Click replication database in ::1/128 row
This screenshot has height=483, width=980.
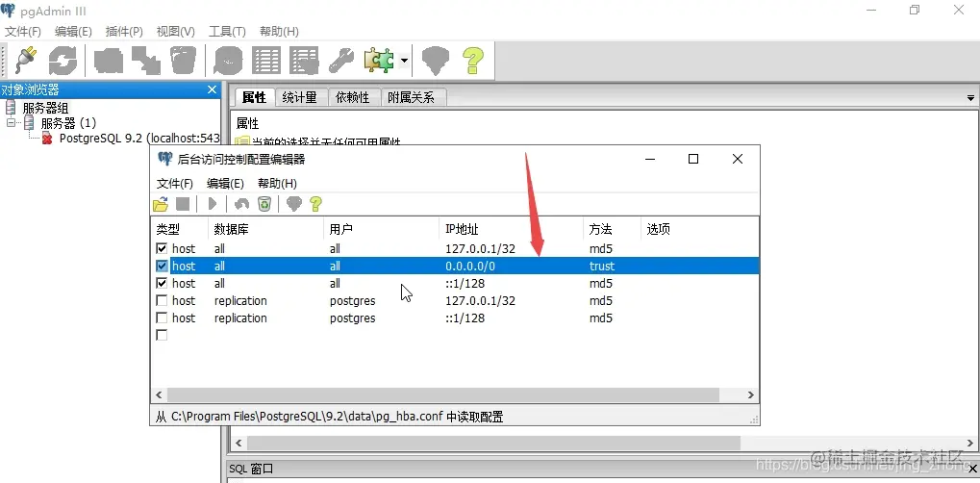tap(240, 318)
